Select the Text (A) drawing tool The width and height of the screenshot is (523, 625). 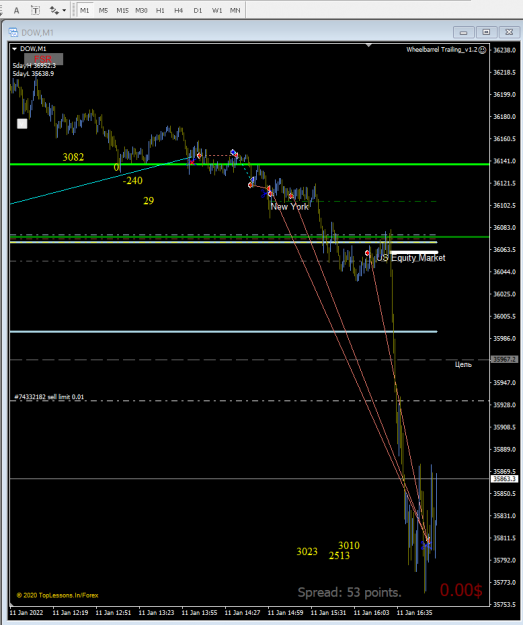coord(16,10)
